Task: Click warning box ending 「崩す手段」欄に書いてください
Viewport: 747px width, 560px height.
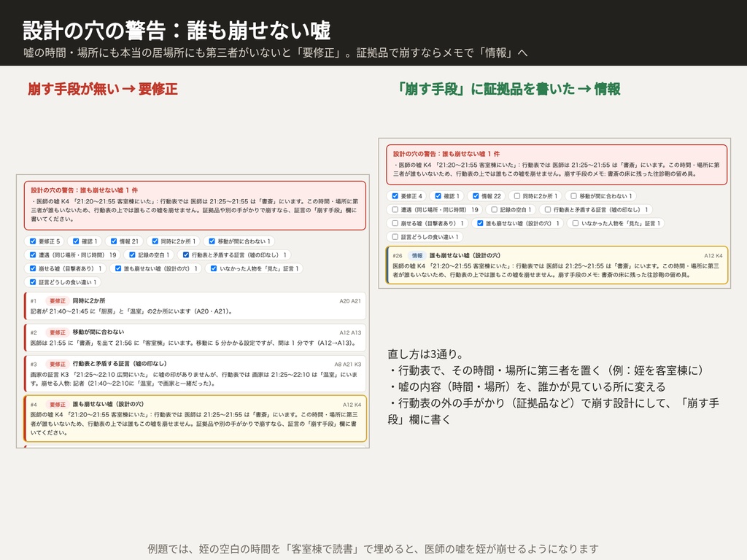Action: coord(195,205)
